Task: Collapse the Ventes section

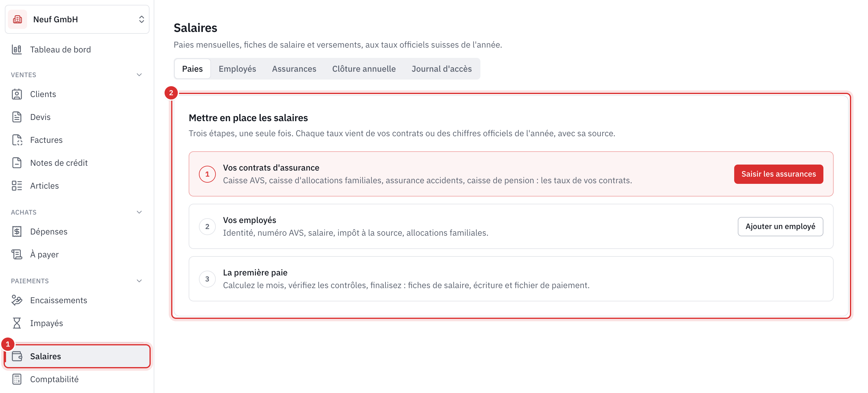Action: pyautogui.click(x=139, y=75)
